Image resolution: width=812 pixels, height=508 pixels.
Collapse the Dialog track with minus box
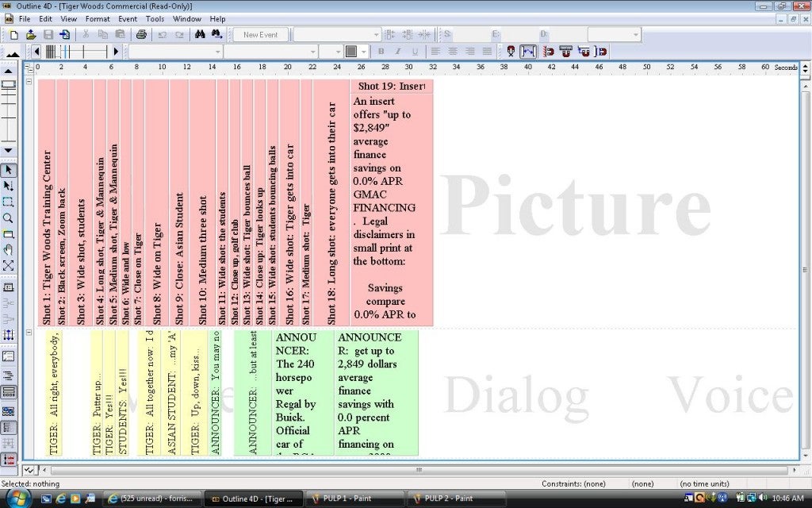point(29,333)
